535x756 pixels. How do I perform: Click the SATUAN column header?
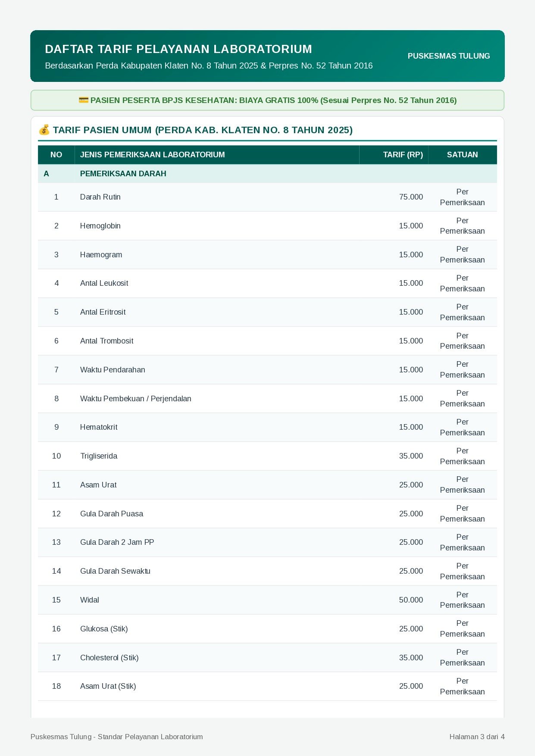[x=463, y=155]
